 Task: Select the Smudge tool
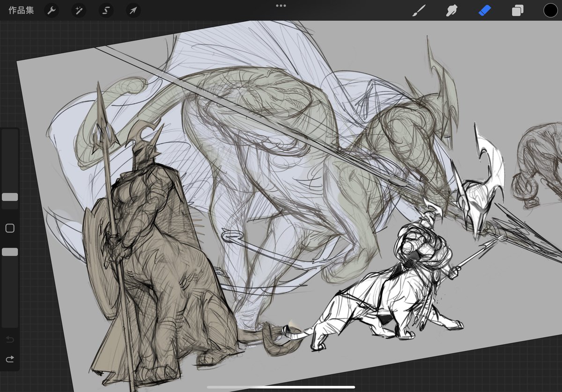(x=451, y=10)
